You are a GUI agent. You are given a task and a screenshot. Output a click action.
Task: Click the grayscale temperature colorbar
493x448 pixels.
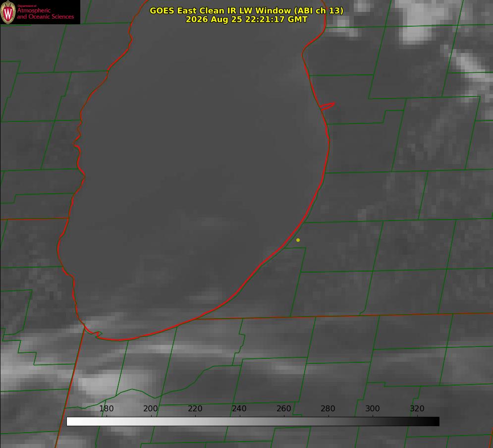[x=253, y=421]
